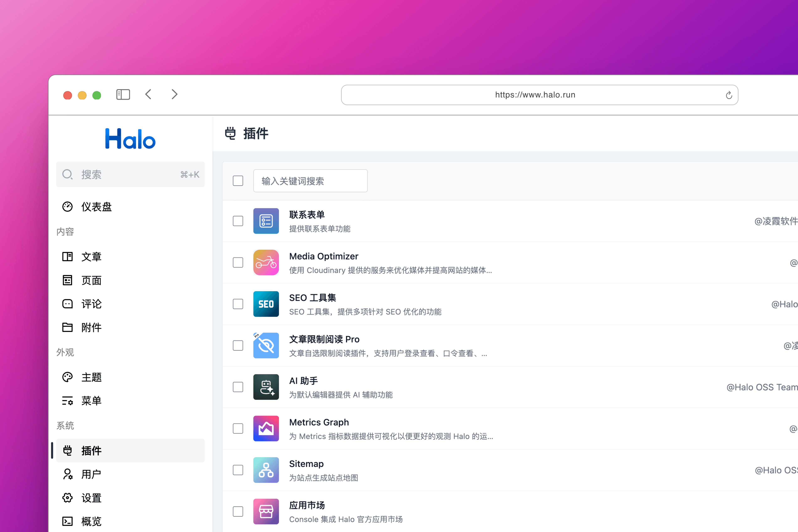Reload the page via the refresh icon
This screenshot has width=798, height=532.
pyautogui.click(x=729, y=95)
